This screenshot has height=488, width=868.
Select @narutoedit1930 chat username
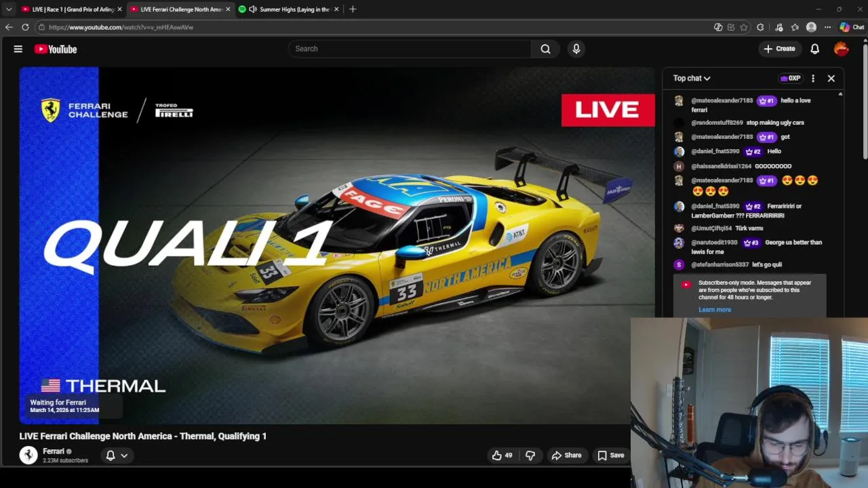click(x=714, y=243)
